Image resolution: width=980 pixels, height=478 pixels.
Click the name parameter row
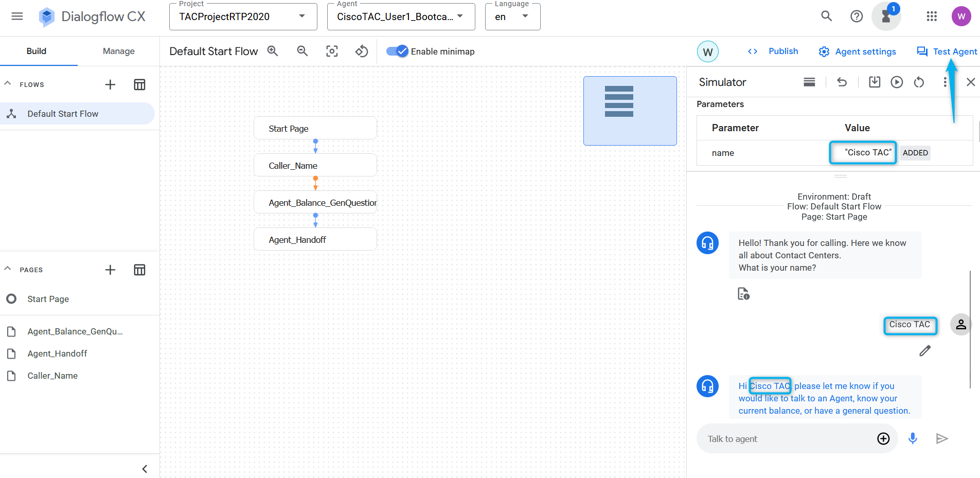pyautogui.click(x=834, y=153)
